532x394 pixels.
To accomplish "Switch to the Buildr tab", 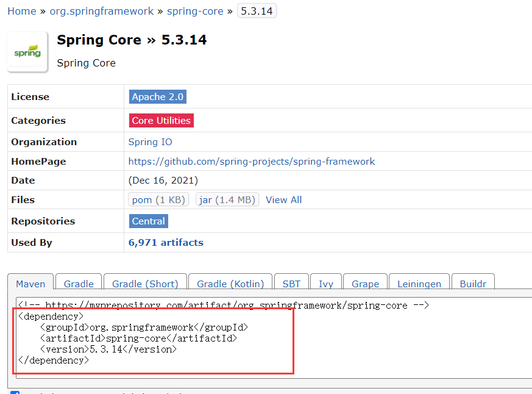I will click(473, 282).
